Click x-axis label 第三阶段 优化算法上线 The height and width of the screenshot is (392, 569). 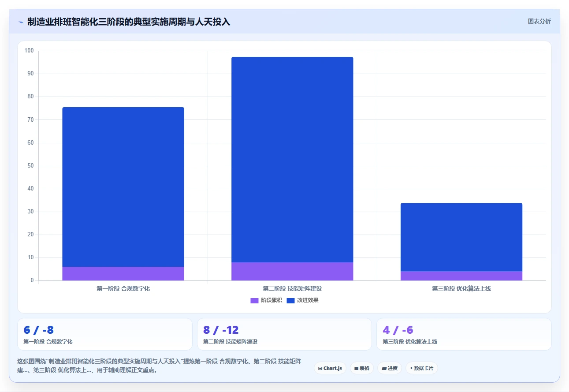tap(461, 288)
